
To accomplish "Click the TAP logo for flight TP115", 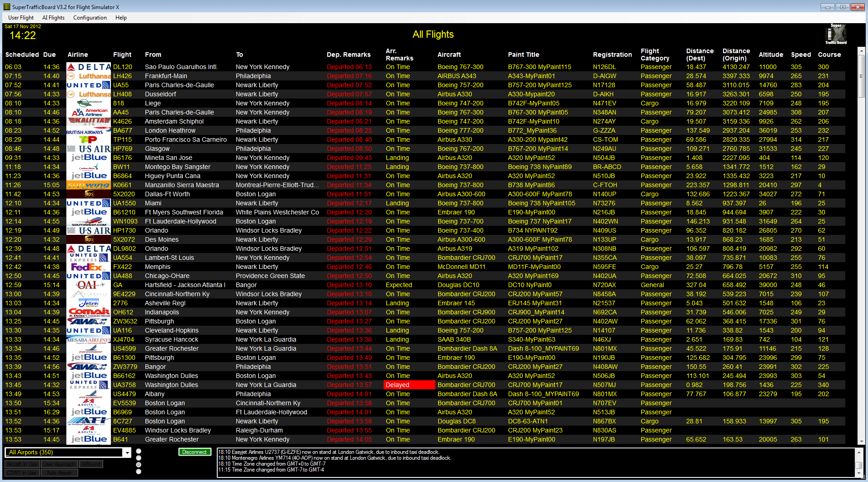I will click(x=89, y=139).
